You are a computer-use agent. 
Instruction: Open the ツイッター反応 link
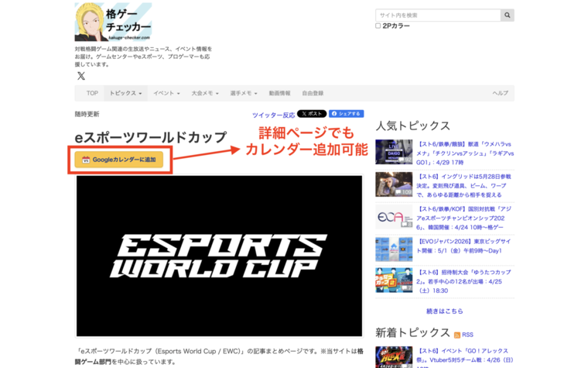point(273,115)
